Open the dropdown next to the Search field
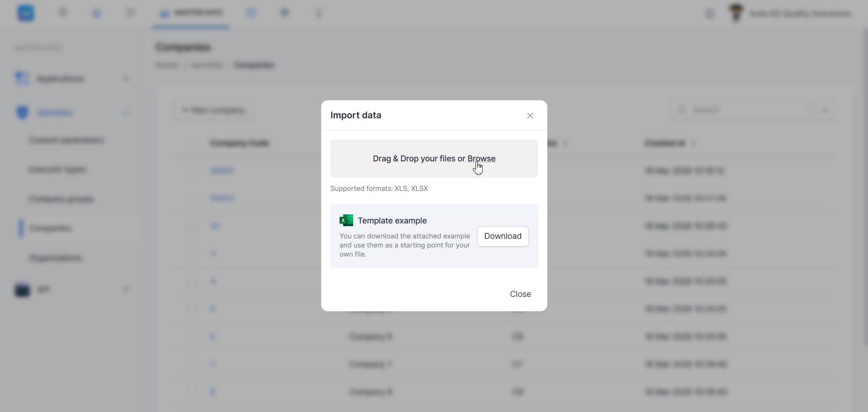This screenshot has height=412, width=868. tap(825, 110)
